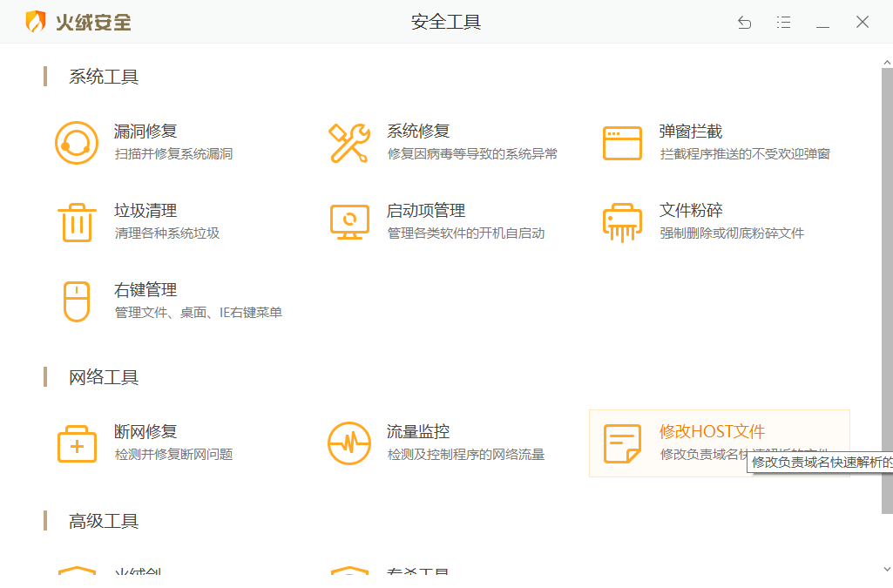This screenshot has height=588, width=893.
Task: Go back using the return arrow
Action: click(x=744, y=23)
